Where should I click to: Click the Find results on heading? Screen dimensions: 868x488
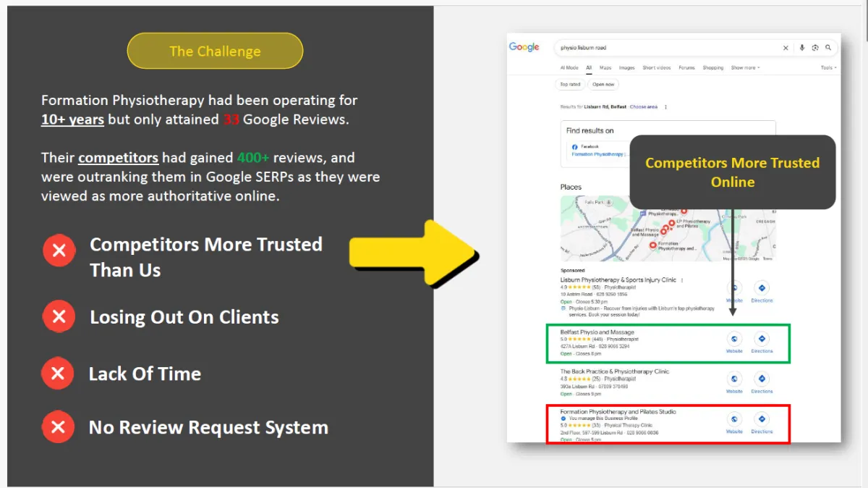(590, 131)
